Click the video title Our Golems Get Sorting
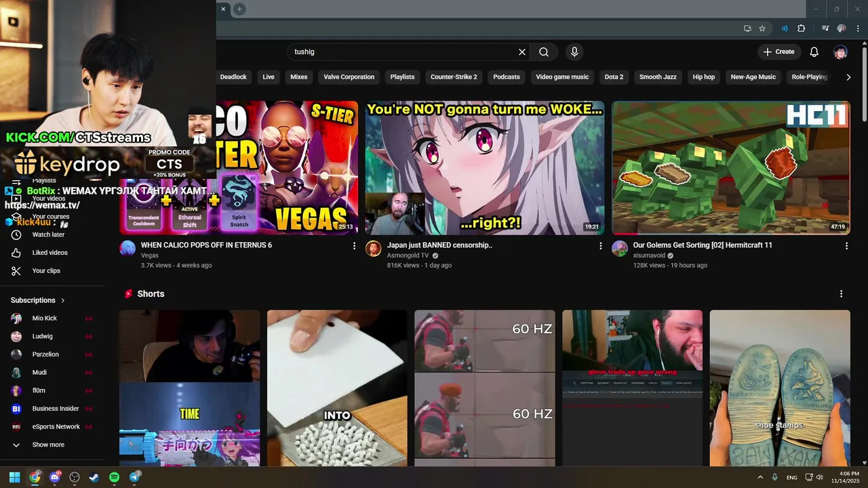The width and height of the screenshot is (868, 488). pyautogui.click(x=703, y=245)
